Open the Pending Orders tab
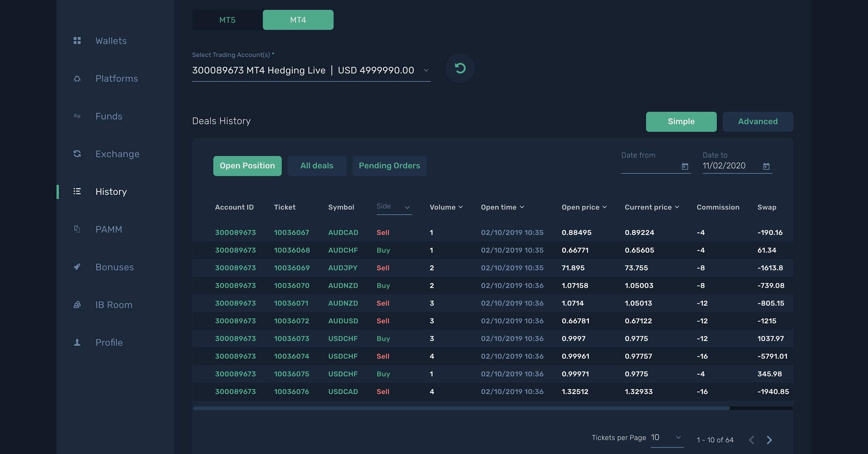Viewport: 868px width, 454px height. [389, 166]
